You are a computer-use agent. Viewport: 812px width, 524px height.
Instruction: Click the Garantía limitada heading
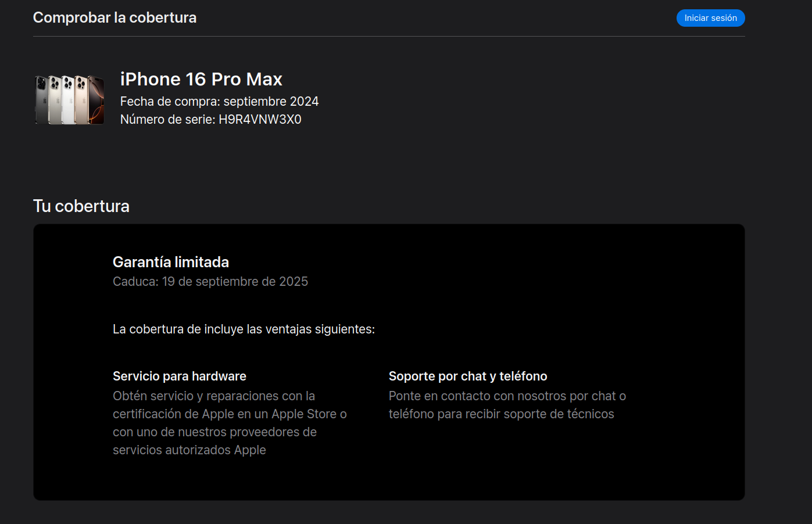click(171, 262)
